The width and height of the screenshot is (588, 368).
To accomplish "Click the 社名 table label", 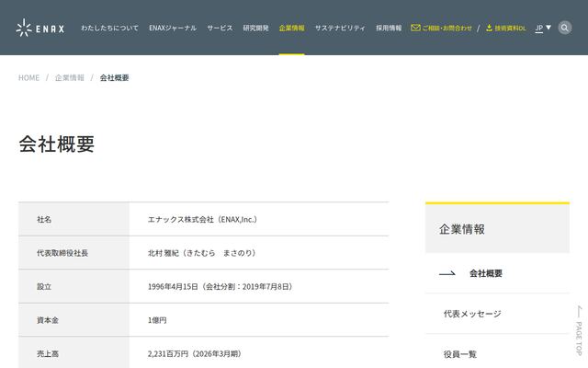I will [x=44, y=219].
